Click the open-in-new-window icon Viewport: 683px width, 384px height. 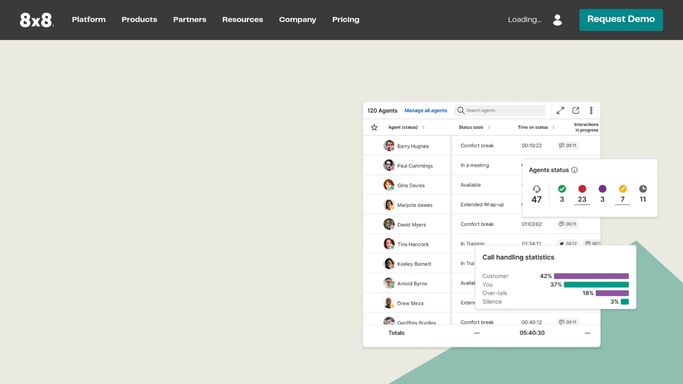tap(576, 111)
